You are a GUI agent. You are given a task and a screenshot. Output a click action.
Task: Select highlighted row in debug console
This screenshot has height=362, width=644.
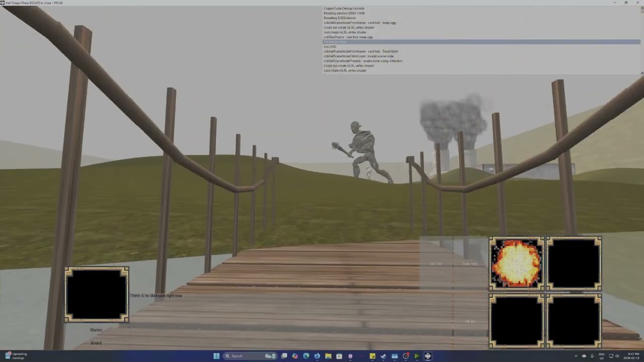(481, 42)
